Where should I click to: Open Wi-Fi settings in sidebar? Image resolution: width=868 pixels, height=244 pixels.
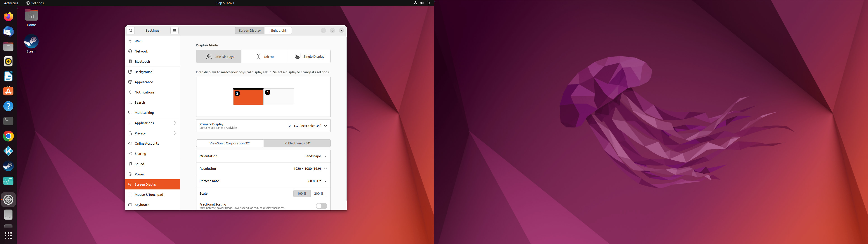click(153, 41)
